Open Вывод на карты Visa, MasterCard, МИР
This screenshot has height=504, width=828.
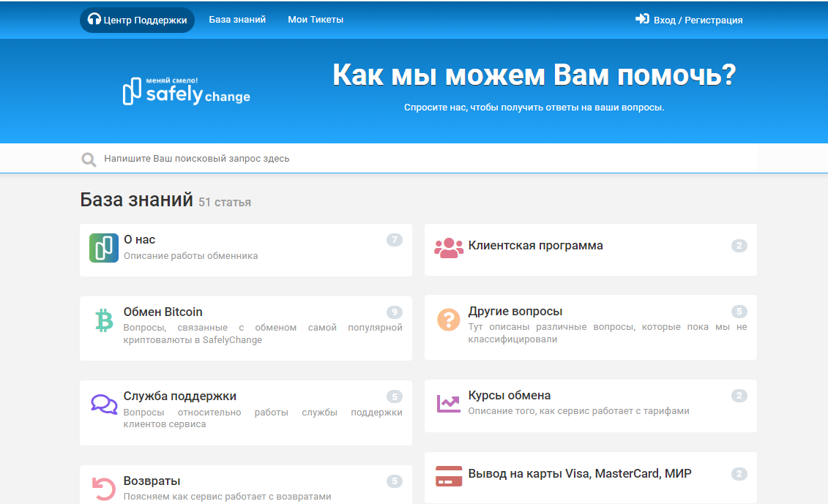coord(580,473)
